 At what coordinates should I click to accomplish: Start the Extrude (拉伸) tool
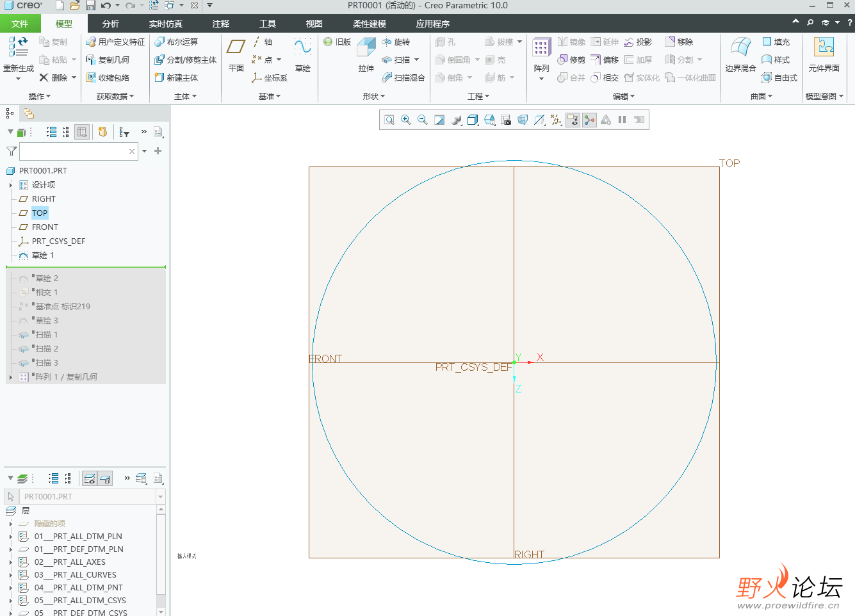(x=366, y=54)
